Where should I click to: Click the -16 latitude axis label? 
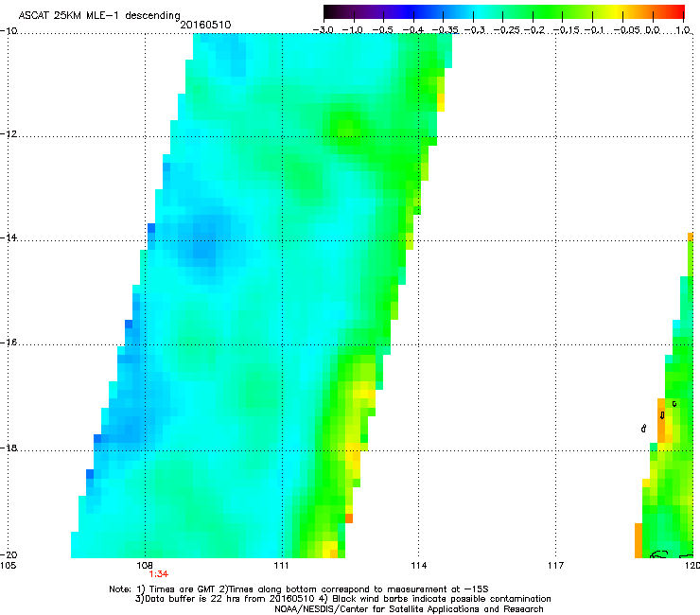click(9, 343)
